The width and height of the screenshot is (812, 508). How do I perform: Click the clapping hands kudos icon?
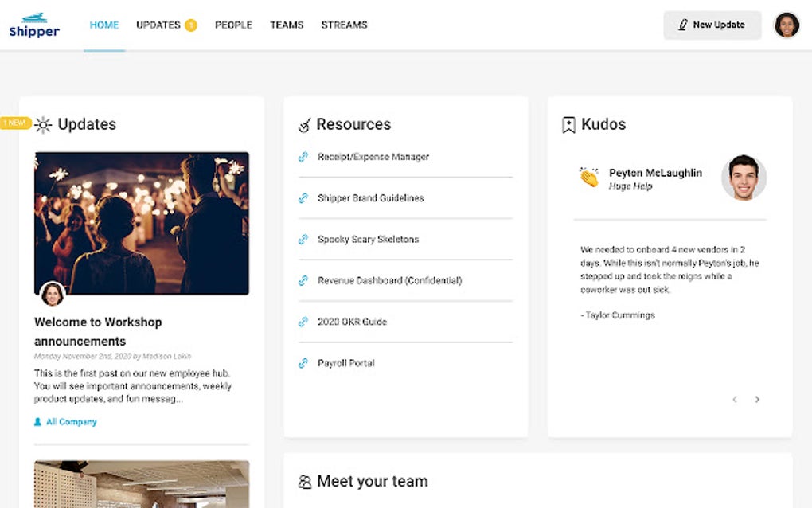589,178
